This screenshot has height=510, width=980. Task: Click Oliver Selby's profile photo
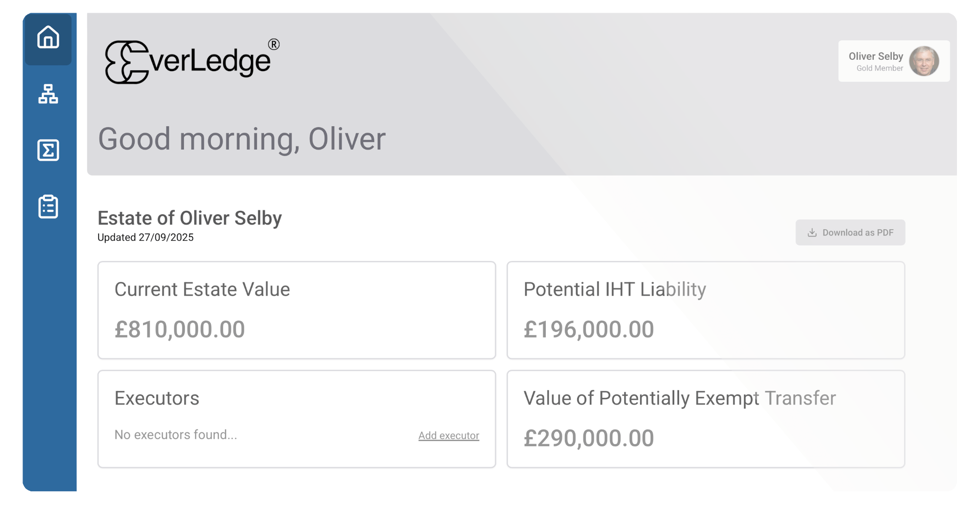(x=924, y=61)
